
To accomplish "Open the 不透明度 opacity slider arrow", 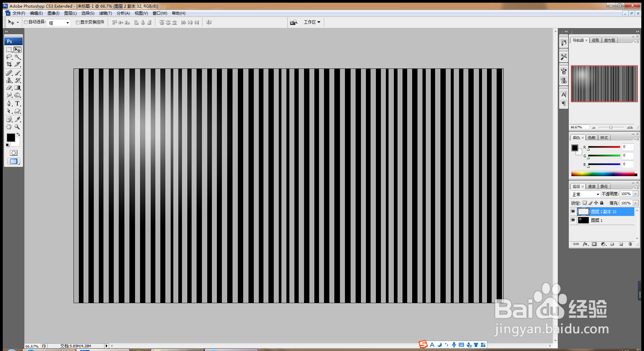I will pos(636,194).
